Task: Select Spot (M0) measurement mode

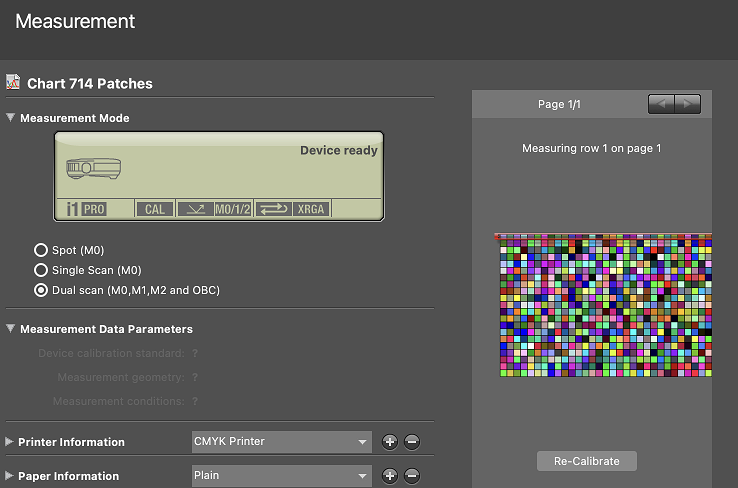Action: [x=41, y=250]
